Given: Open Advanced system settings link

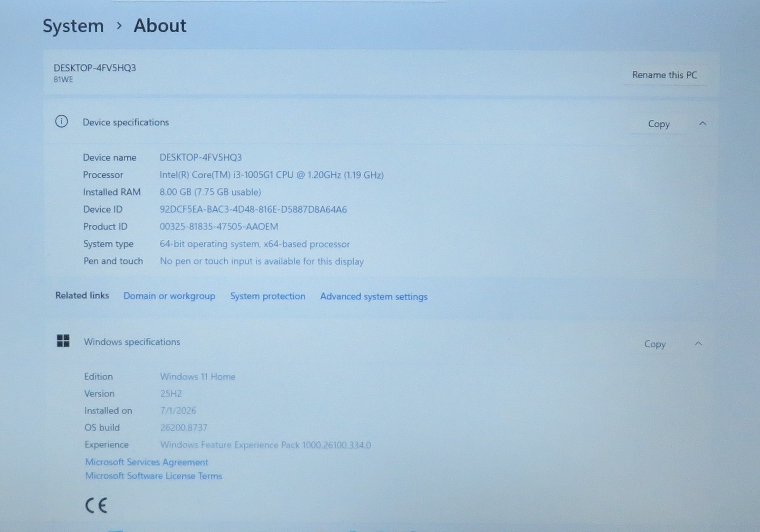Looking at the screenshot, I should [374, 296].
